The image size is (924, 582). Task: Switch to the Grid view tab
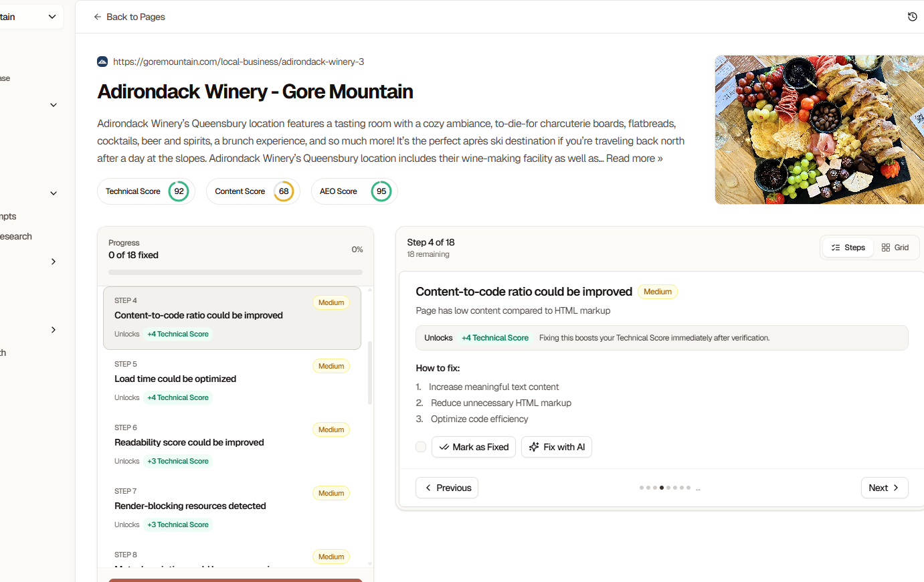895,248
